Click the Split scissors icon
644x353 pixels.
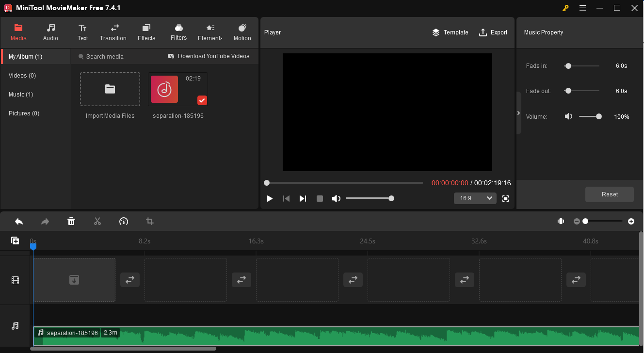[x=97, y=221]
